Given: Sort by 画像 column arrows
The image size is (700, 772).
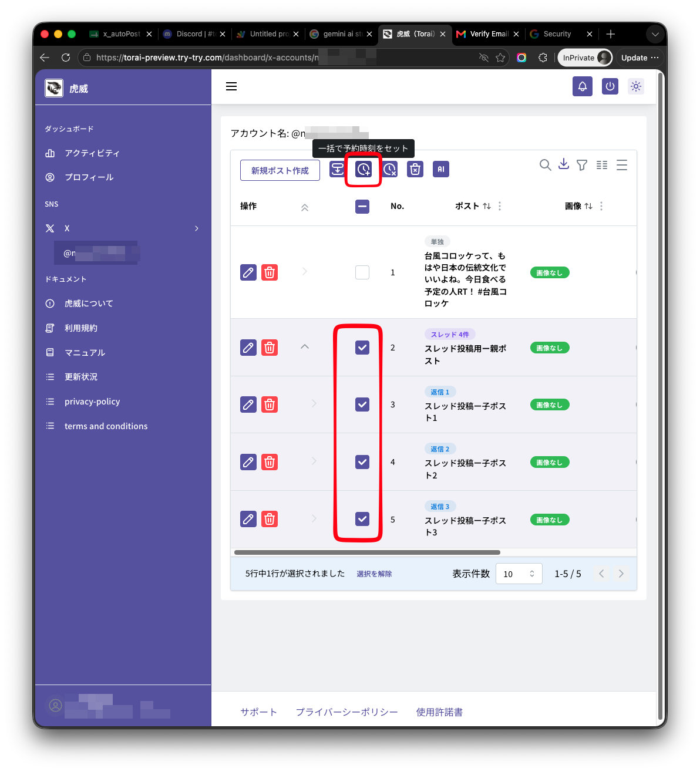Looking at the screenshot, I should pyautogui.click(x=588, y=206).
